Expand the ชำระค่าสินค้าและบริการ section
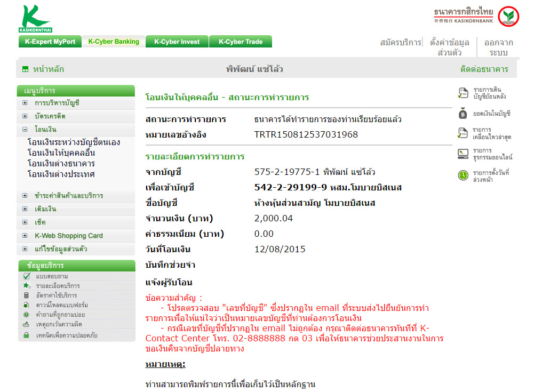Image resolution: width=534 pixels, height=392 pixels. pyautogui.click(x=25, y=196)
